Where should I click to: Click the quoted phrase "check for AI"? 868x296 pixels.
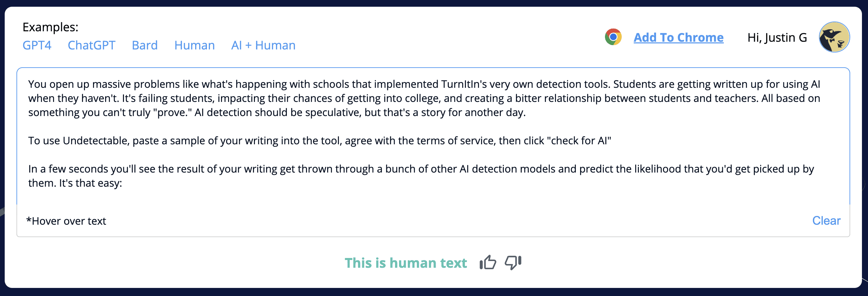pos(578,141)
